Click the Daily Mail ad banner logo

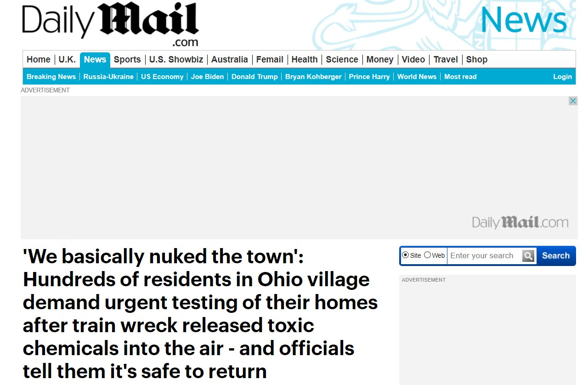tap(520, 223)
